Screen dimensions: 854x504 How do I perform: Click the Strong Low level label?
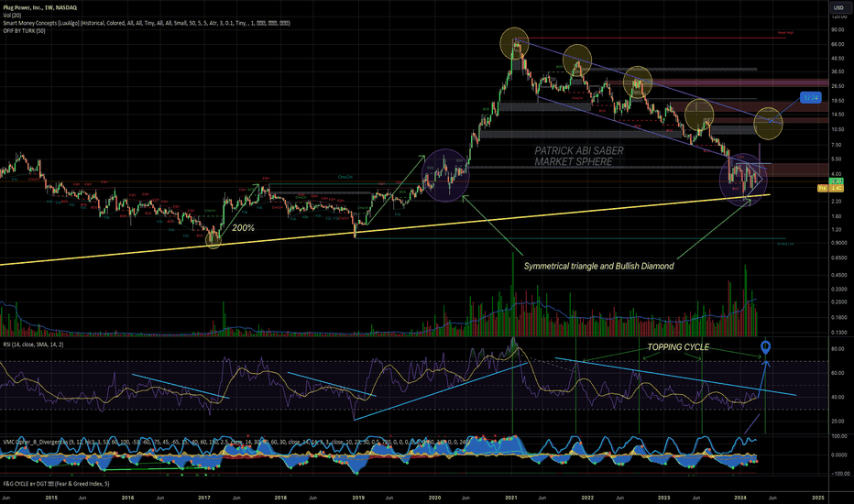point(785,244)
